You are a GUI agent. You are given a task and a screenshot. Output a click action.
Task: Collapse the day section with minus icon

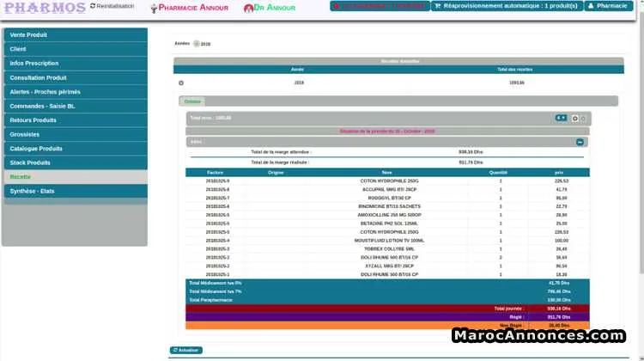tap(580, 142)
